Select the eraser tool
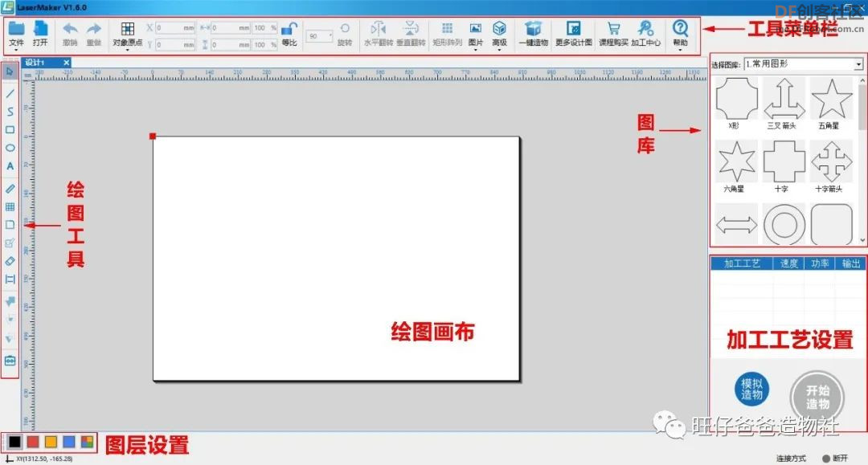The image size is (868, 465). [10, 261]
